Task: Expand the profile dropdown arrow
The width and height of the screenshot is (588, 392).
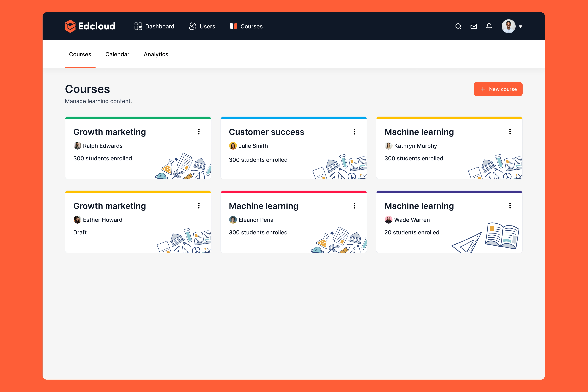Action: click(521, 27)
